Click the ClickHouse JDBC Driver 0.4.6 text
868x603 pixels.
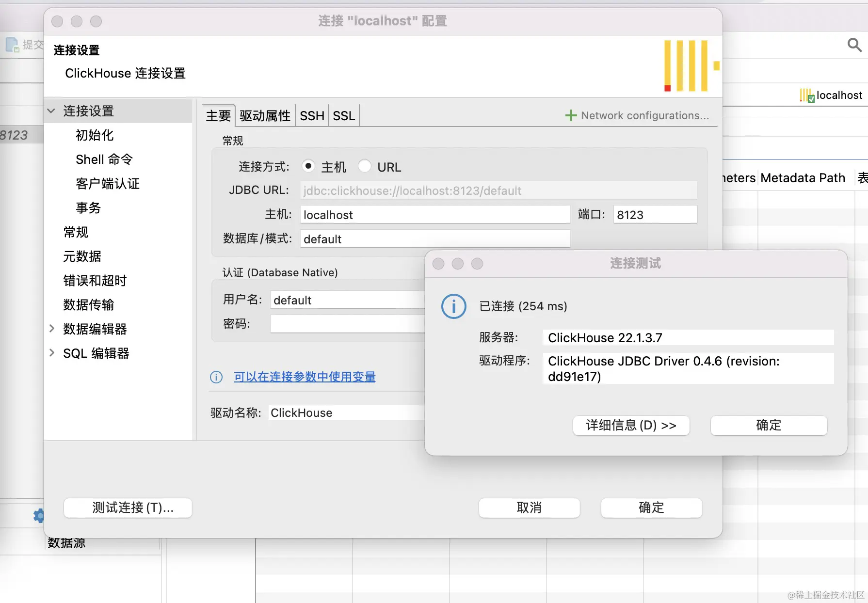[x=664, y=369]
